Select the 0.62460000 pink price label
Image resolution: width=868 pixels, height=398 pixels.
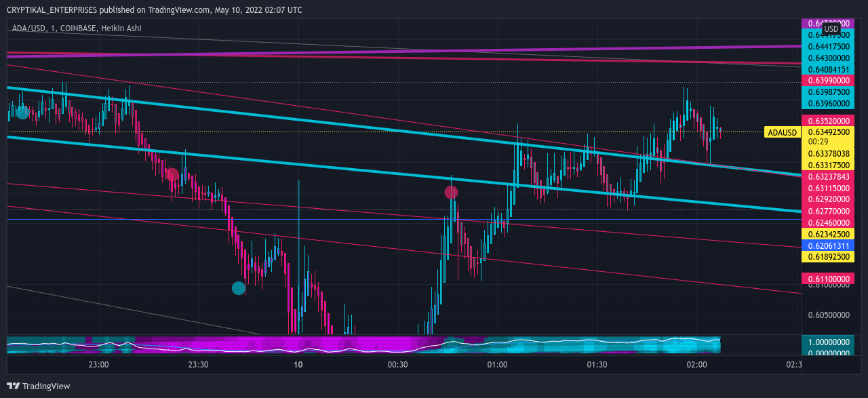pyautogui.click(x=829, y=222)
